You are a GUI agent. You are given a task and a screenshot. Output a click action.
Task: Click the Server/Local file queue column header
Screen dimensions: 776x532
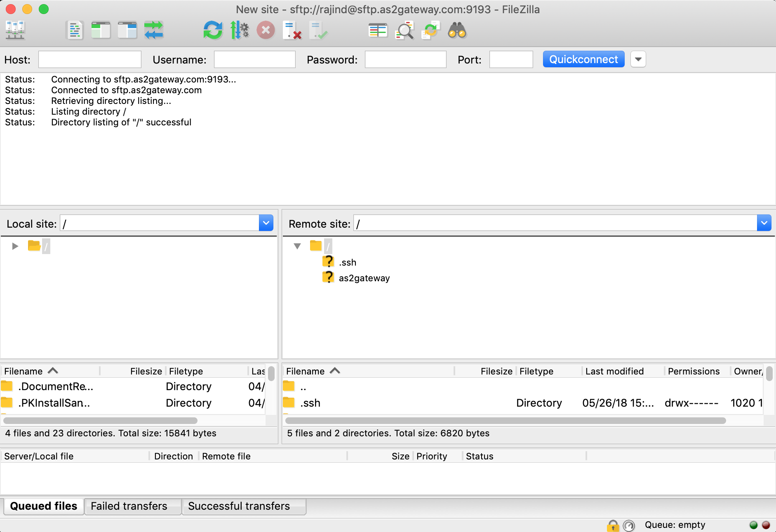[x=75, y=456]
